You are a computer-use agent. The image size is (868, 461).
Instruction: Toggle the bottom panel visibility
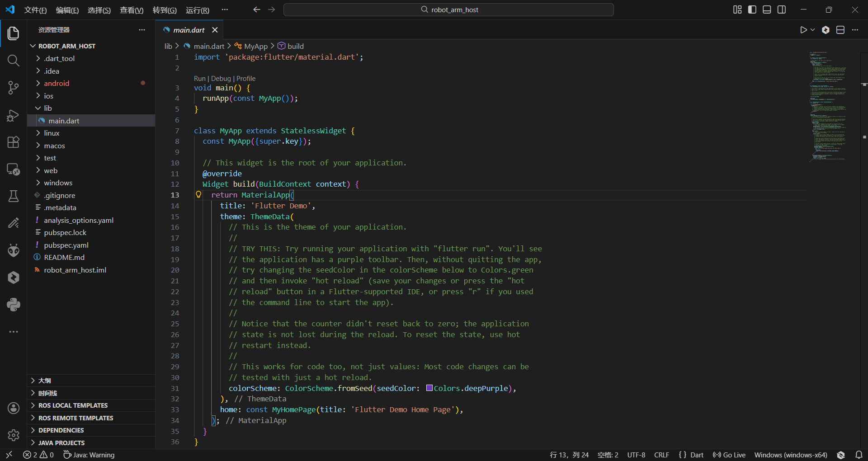pos(767,9)
